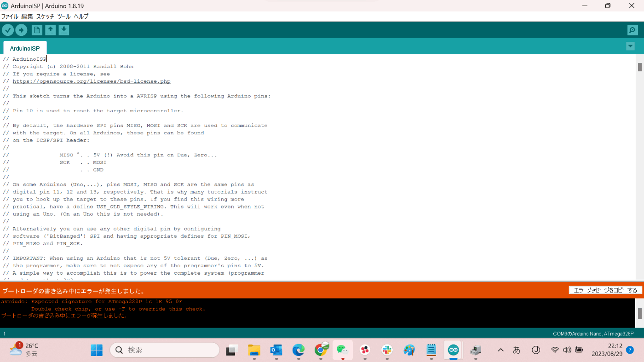Screen dimensions: 644x362
Task: Open Microsoft Edge from the taskbar
Action: (299, 350)
